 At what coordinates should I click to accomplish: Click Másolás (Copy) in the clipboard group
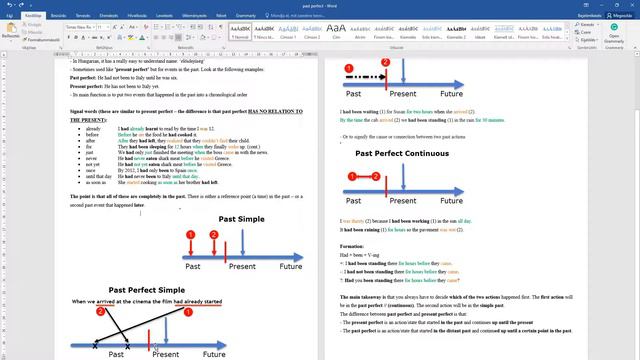click(32, 32)
